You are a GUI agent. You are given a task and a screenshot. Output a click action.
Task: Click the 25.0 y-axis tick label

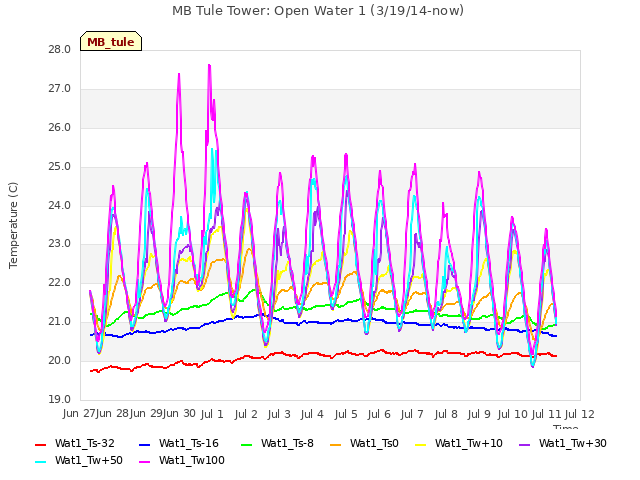tap(60, 167)
